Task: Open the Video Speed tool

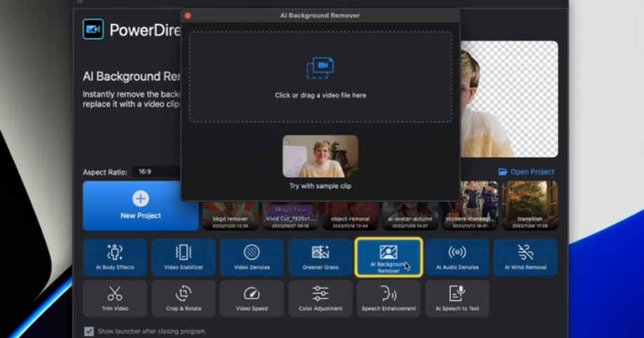Action: pyautogui.click(x=251, y=298)
